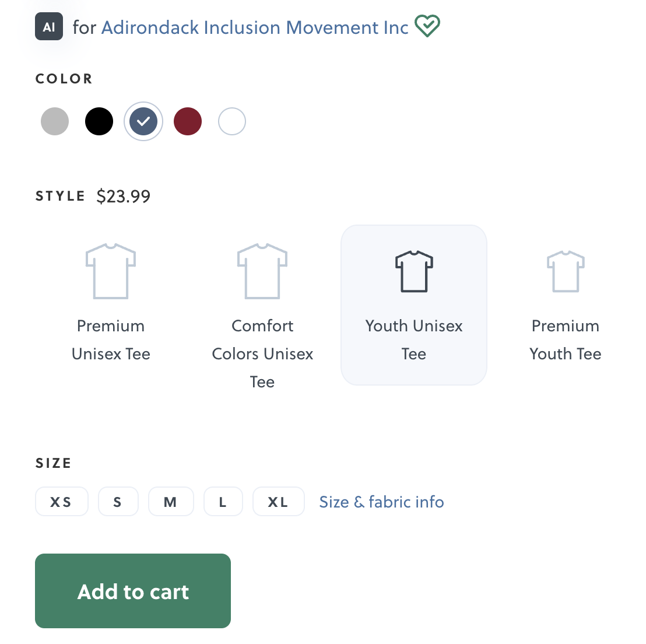Select size L

click(223, 502)
